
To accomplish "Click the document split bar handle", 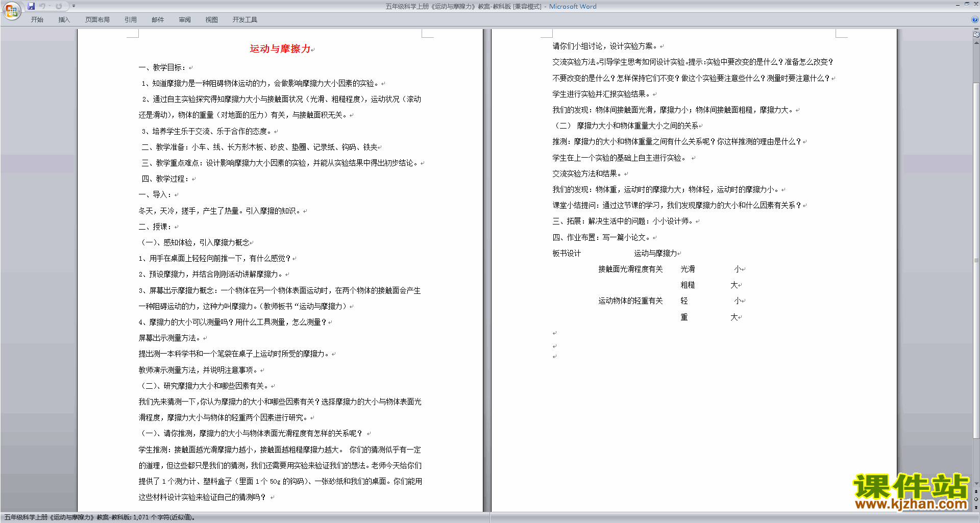I will (976, 29).
